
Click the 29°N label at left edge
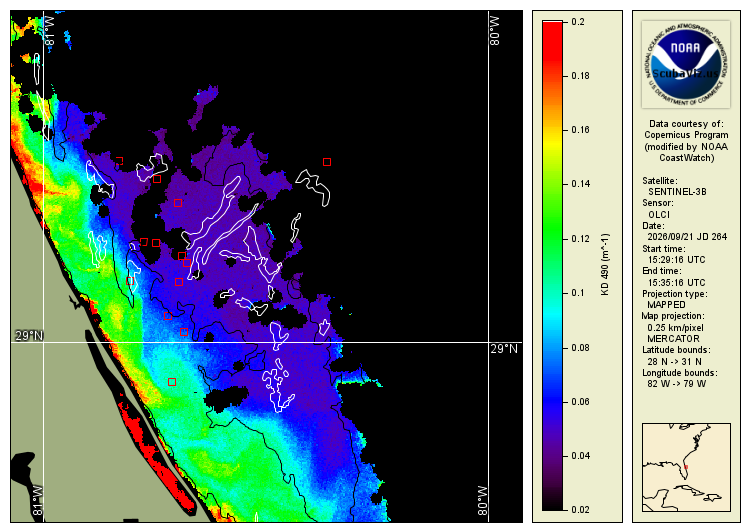(x=29, y=336)
